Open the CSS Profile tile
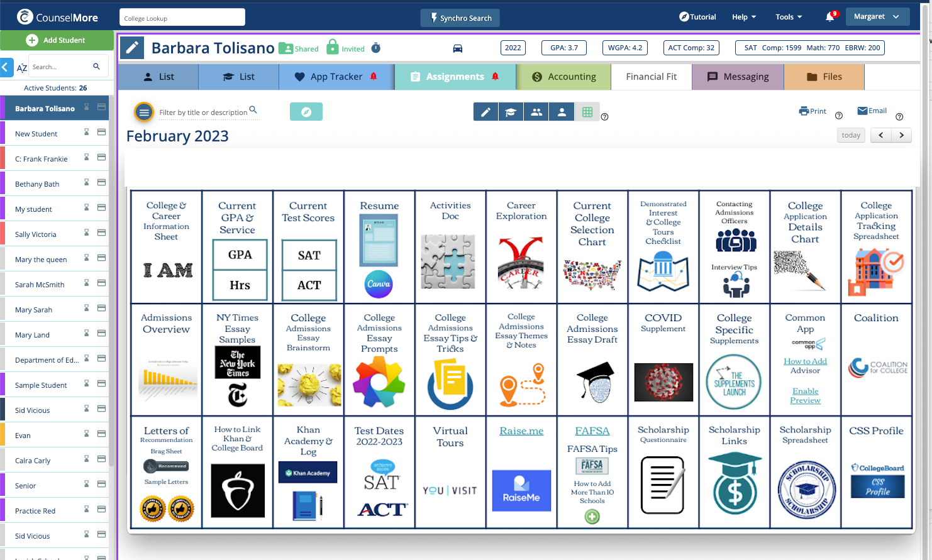932x560 pixels. [877, 472]
